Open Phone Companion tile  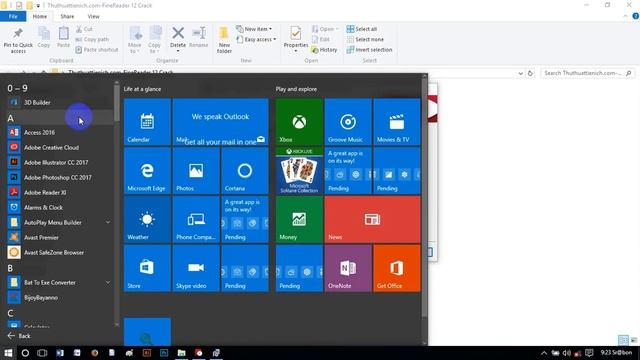pos(196,220)
